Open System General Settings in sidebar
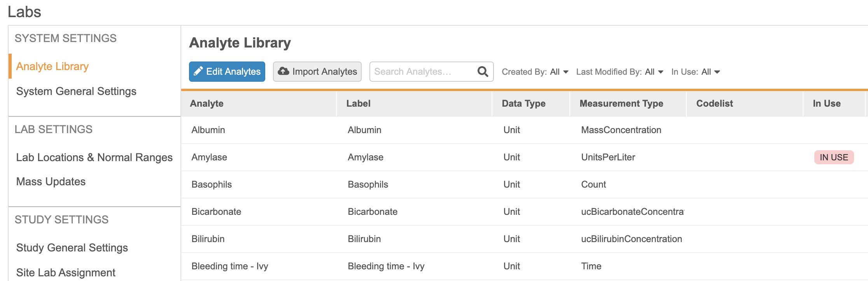Screen dimensions: 868x281 pyautogui.click(x=76, y=91)
